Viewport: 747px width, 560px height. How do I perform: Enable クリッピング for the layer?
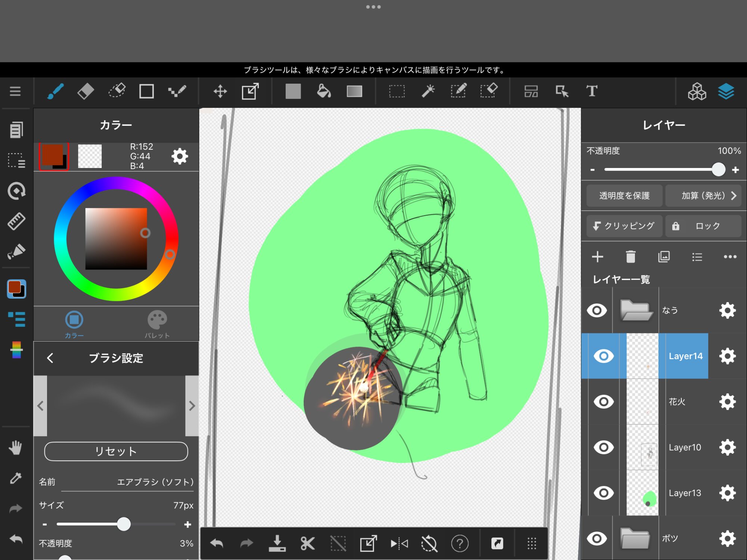624,226
